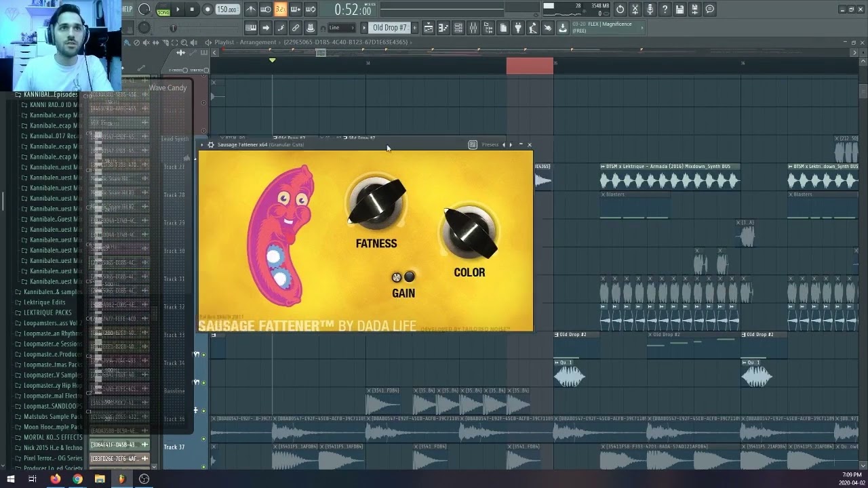This screenshot has width=868, height=488.
Task: Open the snap selector showing Line
Action: (x=340, y=28)
